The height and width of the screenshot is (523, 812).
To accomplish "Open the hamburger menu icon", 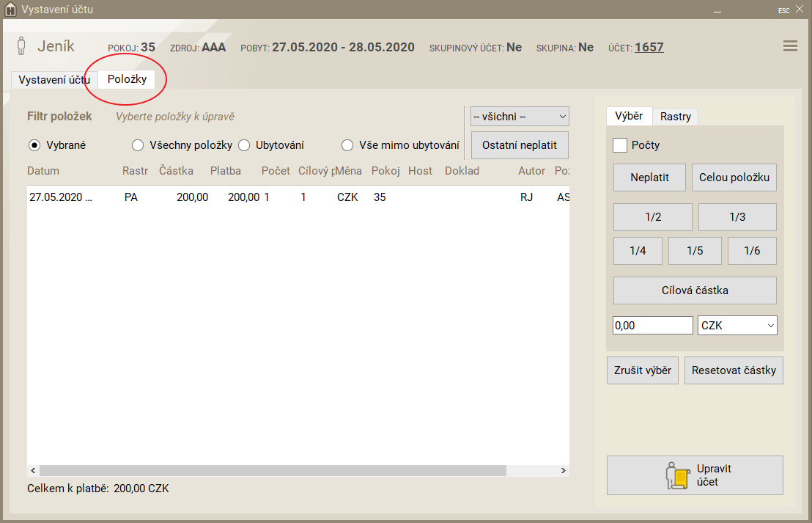I will click(790, 46).
